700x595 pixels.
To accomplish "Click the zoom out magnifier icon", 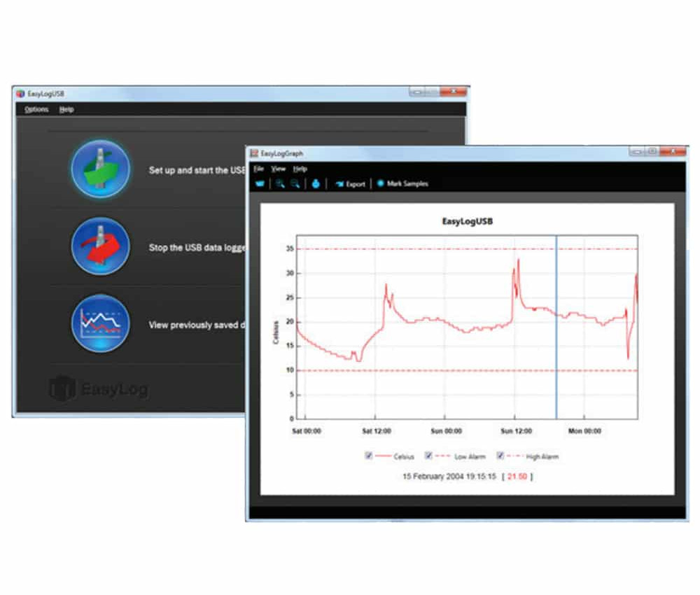I will click(295, 184).
